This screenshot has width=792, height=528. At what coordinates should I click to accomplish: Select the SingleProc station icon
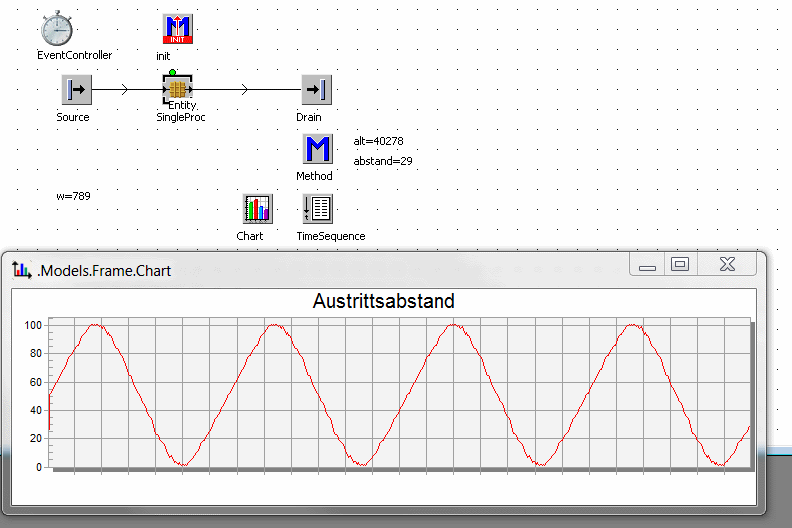tap(177, 89)
